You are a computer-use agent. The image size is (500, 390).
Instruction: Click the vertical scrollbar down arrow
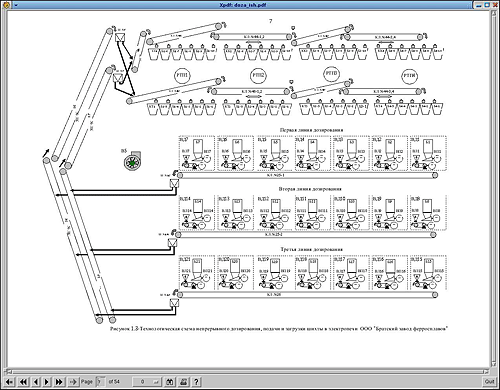pos(494,364)
